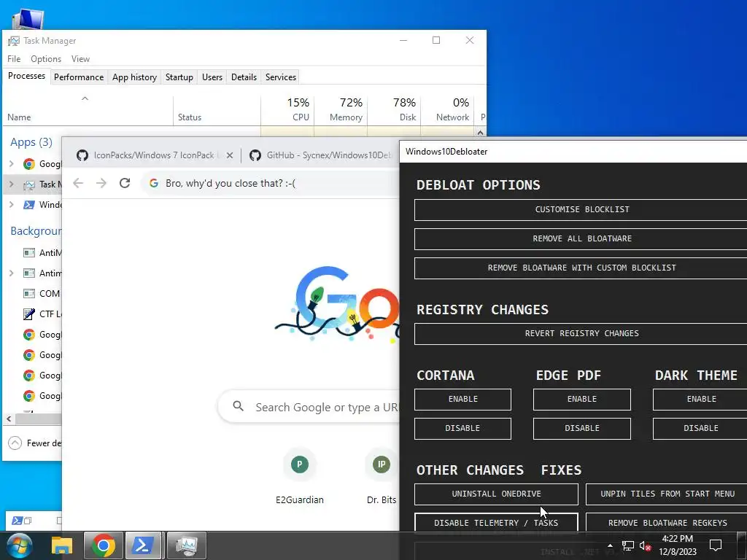
Task: Click Task Manager horizontal scroll left arrow
Action: pyautogui.click(x=9, y=419)
